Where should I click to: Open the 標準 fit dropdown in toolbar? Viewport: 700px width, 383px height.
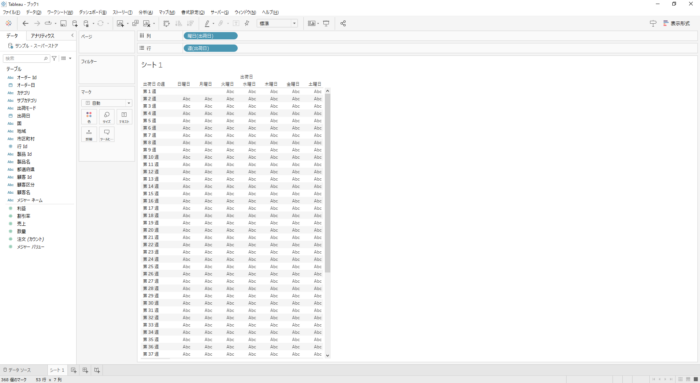click(x=277, y=23)
